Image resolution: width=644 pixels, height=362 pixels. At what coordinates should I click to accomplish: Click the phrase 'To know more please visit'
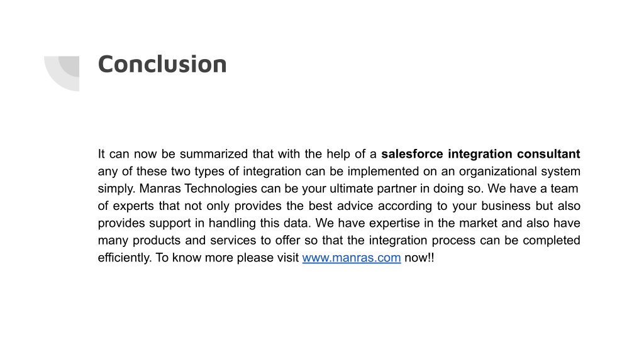(x=227, y=258)
